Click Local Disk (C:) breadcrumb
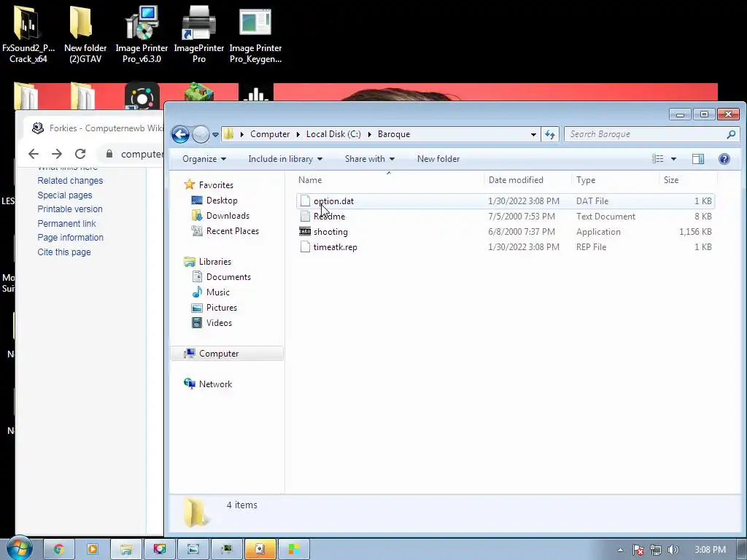747x560 pixels. coord(333,134)
